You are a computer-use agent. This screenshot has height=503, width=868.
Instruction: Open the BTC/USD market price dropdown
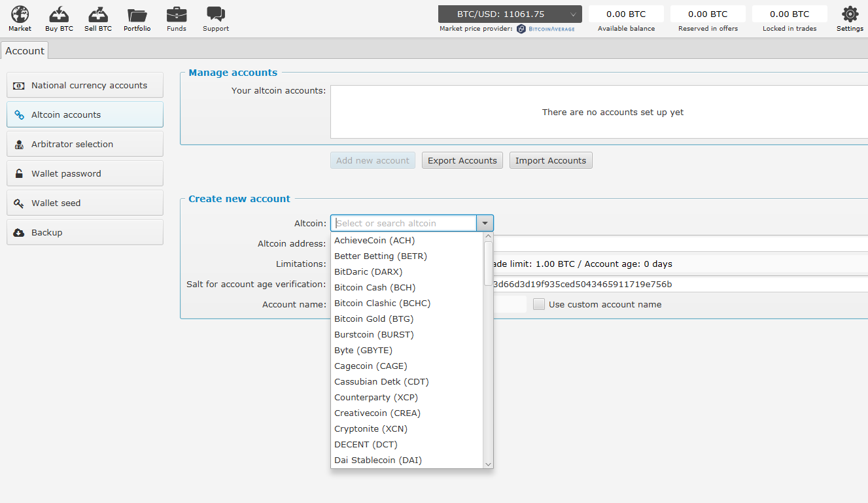coord(510,14)
